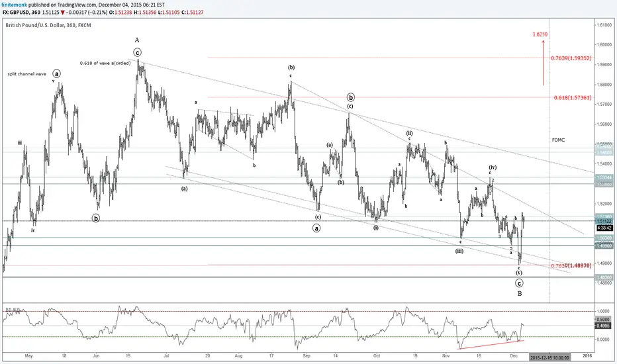
Task: Select the (i) wave label
Action: tap(376, 228)
